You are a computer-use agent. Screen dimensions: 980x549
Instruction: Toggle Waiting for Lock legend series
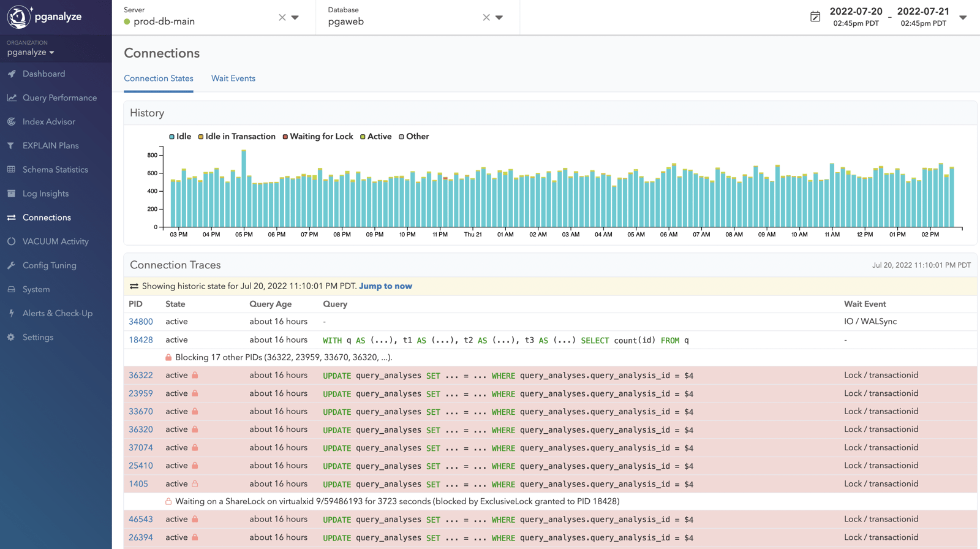tap(318, 137)
